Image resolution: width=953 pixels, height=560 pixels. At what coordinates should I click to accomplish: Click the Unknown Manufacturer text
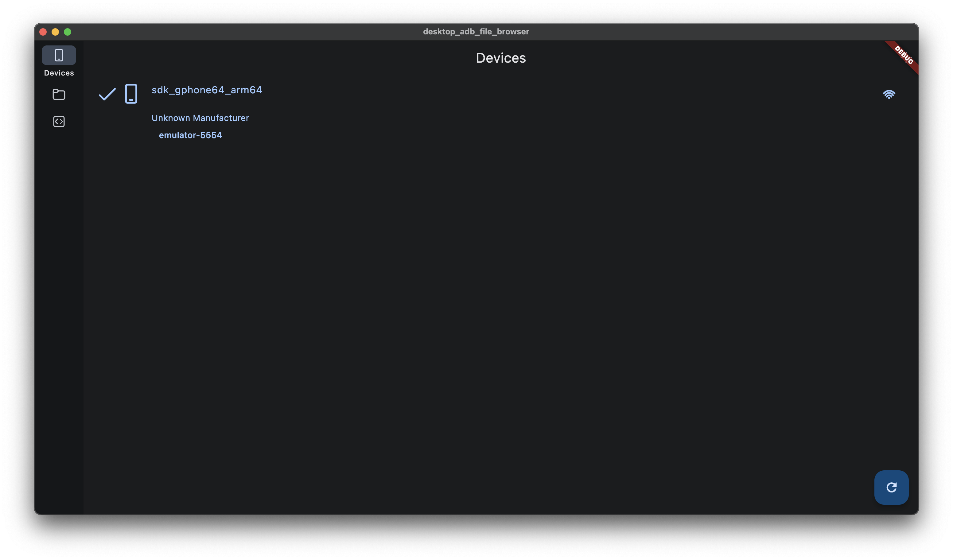200,118
